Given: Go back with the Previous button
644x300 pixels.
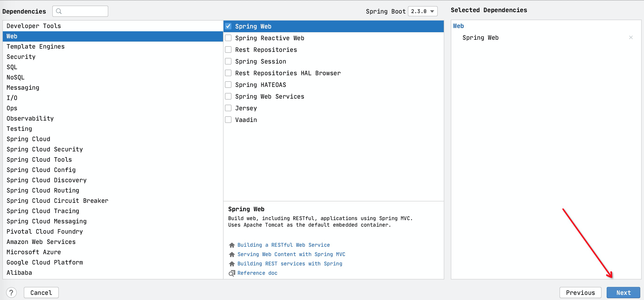Looking at the screenshot, I should coord(581,293).
